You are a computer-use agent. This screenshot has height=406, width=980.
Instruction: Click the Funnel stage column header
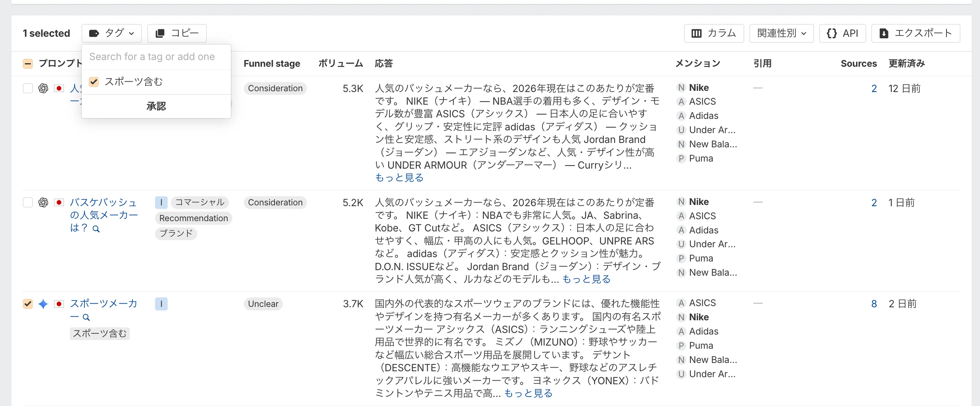tap(272, 64)
